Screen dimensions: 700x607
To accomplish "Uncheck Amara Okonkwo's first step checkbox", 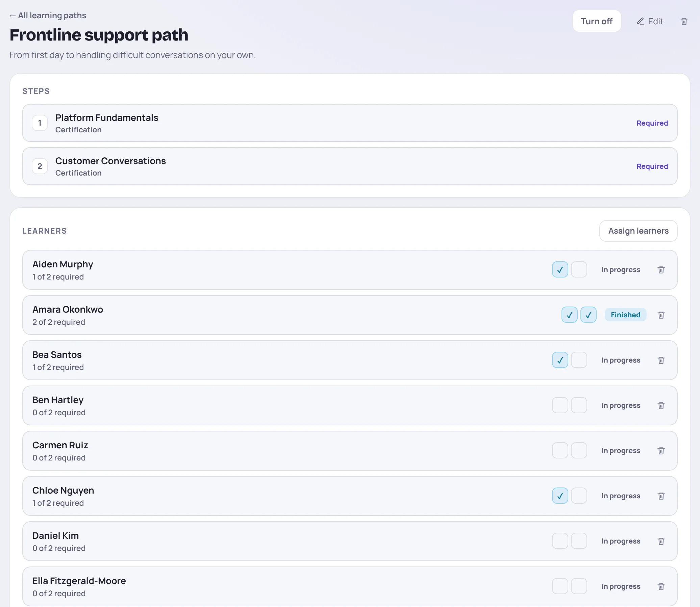I will click(x=569, y=315).
